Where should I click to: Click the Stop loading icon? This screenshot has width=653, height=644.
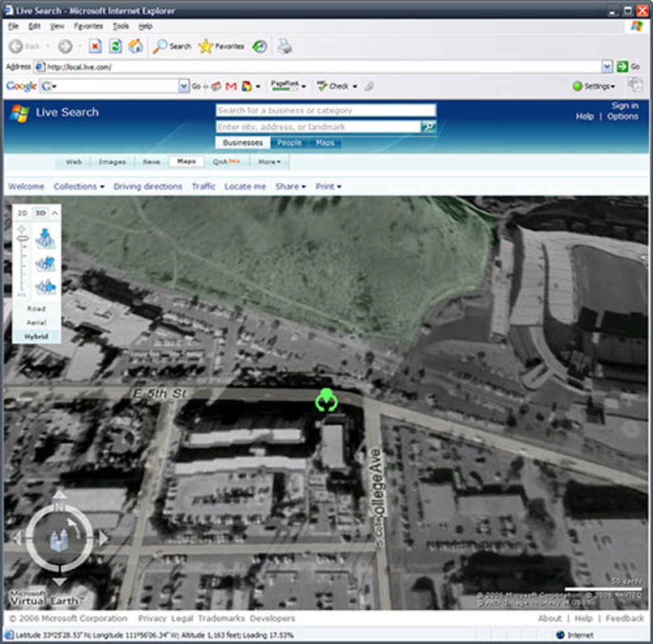(x=95, y=46)
